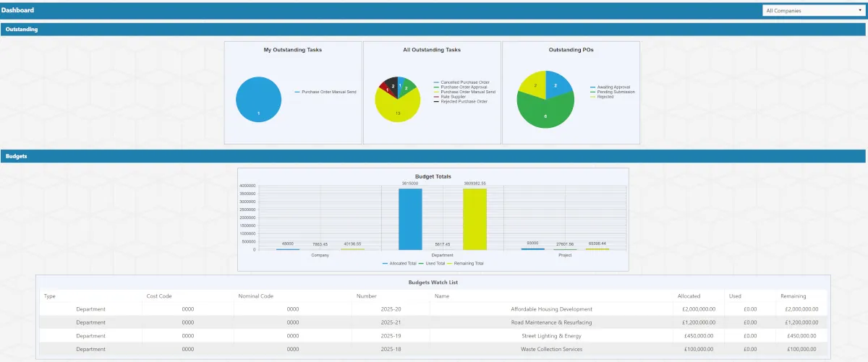Click budget number 2025-20
This screenshot has height=362, width=868.
391,309
